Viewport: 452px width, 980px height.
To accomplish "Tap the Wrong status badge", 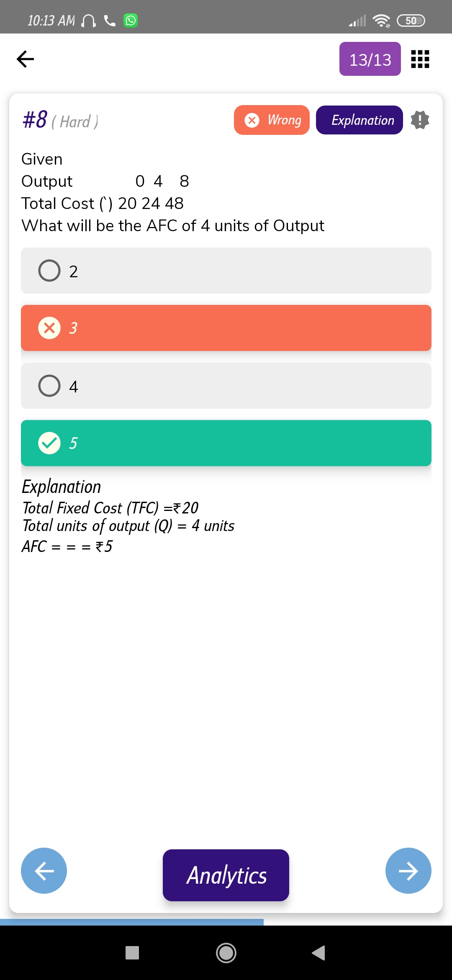I will (x=272, y=120).
